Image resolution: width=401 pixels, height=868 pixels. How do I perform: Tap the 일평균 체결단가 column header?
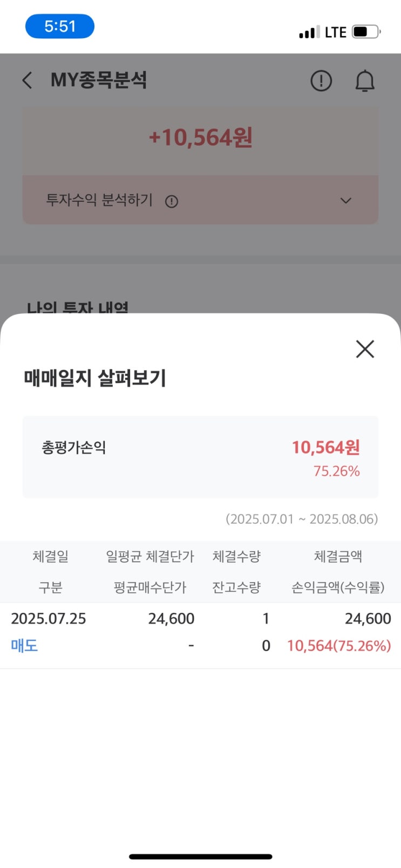[x=149, y=556]
